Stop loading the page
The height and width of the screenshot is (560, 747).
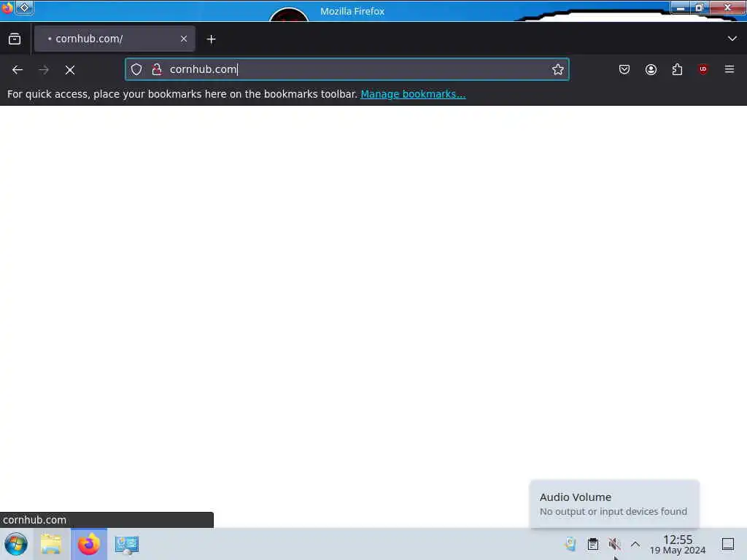pos(70,70)
